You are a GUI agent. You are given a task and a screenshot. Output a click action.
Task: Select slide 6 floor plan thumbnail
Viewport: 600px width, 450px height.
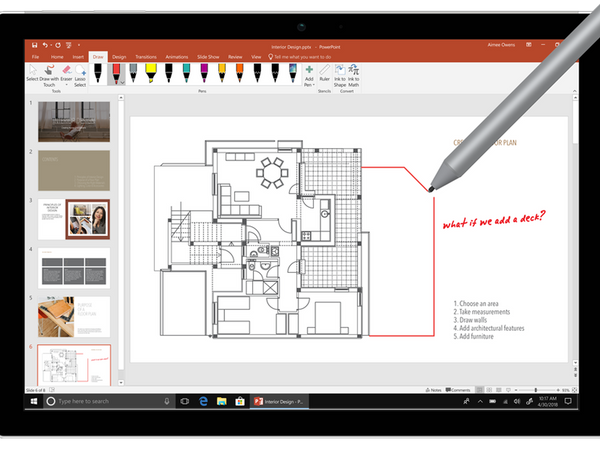click(74, 365)
